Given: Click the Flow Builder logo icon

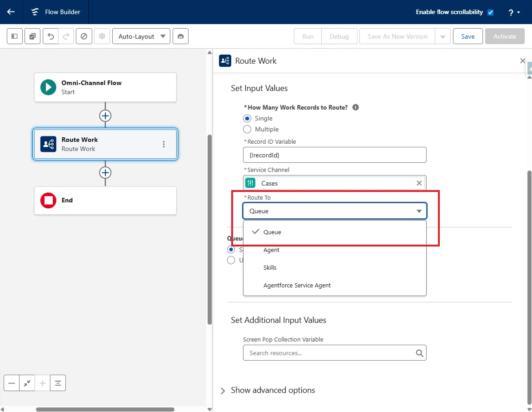Looking at the screenshot, I should click(x=35, y=12).
